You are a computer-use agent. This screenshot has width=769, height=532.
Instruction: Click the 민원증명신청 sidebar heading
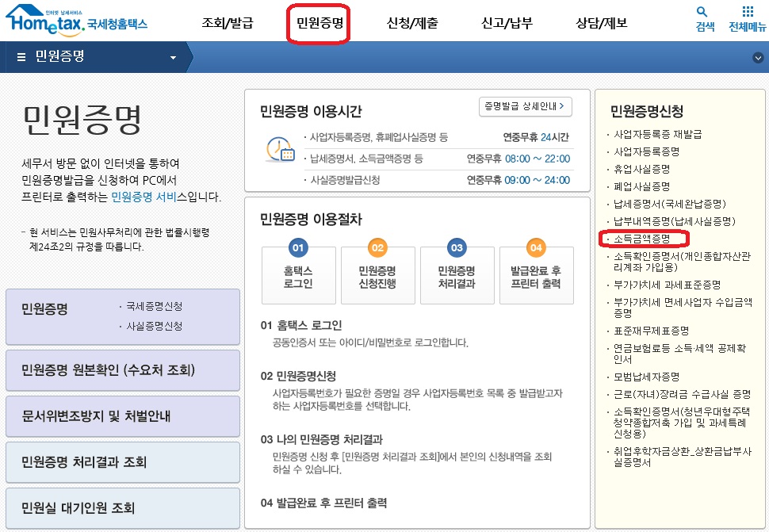[x=647, y=111]
